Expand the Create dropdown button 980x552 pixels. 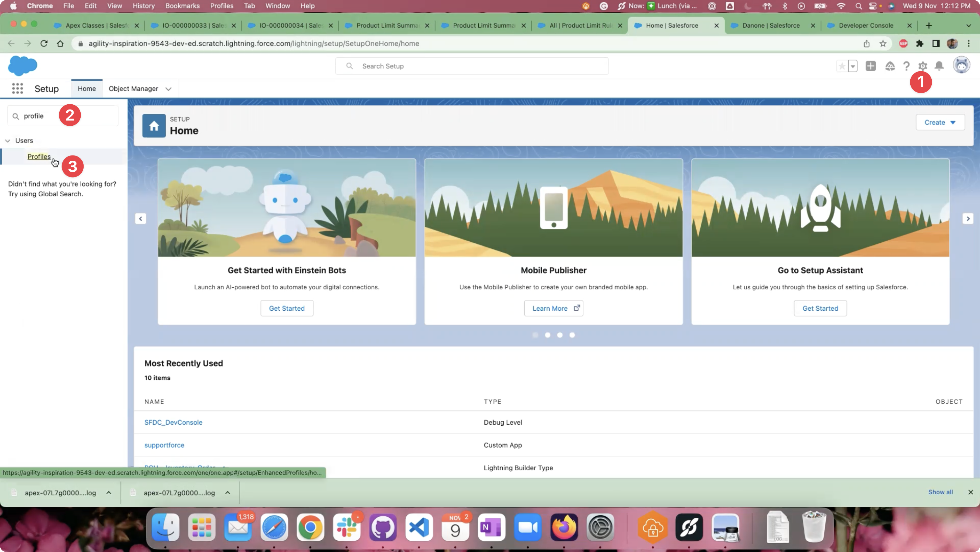pyautogui.click(x=940, y=122)
